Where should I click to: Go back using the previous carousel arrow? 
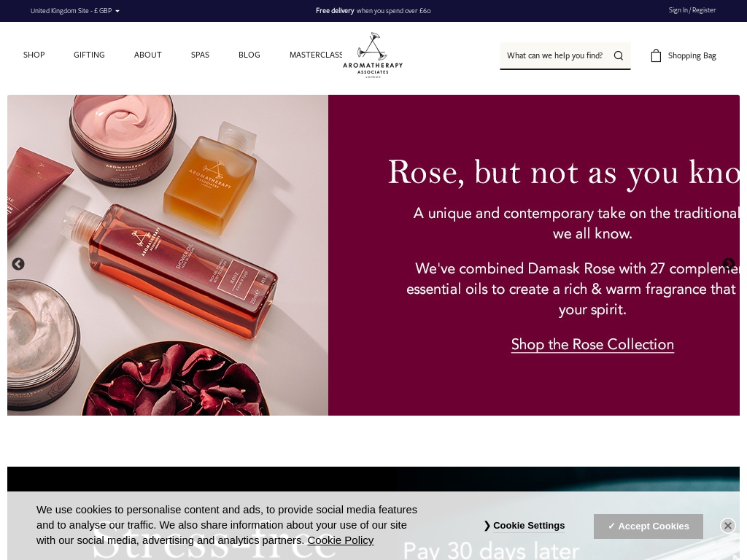(18, 265)
